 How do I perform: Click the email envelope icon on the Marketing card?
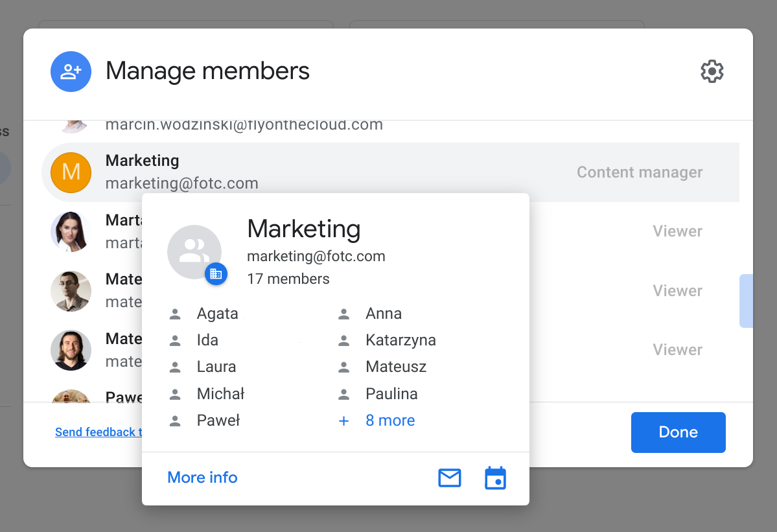449,478
